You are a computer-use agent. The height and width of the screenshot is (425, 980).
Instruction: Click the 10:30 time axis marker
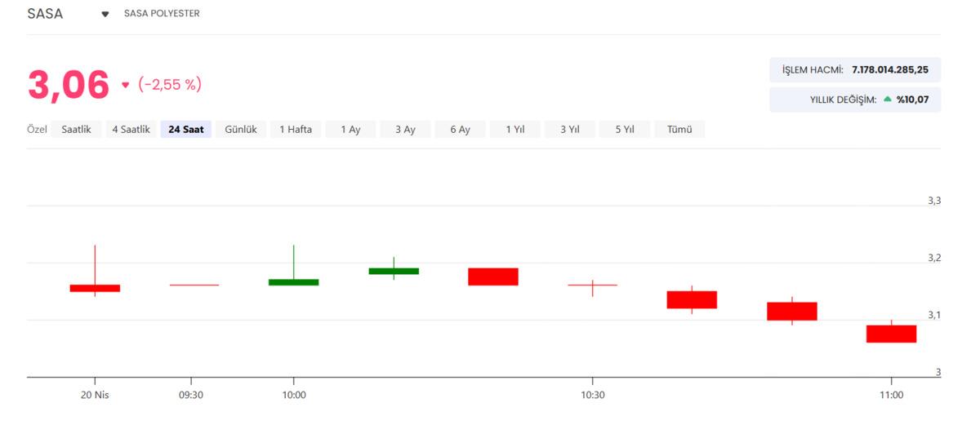point(593,395)
